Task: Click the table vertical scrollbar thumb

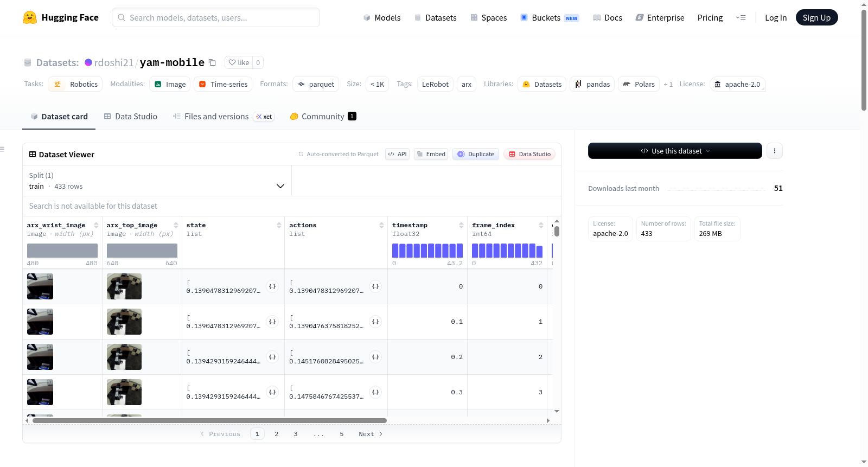Action: [557, 231]
